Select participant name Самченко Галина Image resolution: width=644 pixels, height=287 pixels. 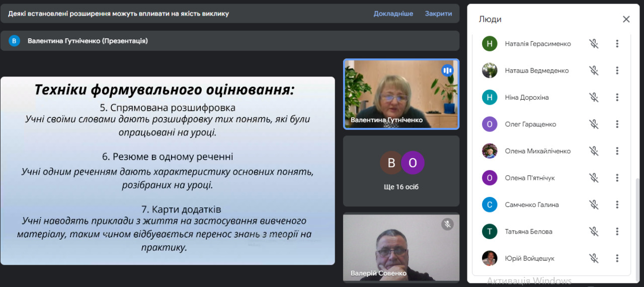click(x=532, y=204)
